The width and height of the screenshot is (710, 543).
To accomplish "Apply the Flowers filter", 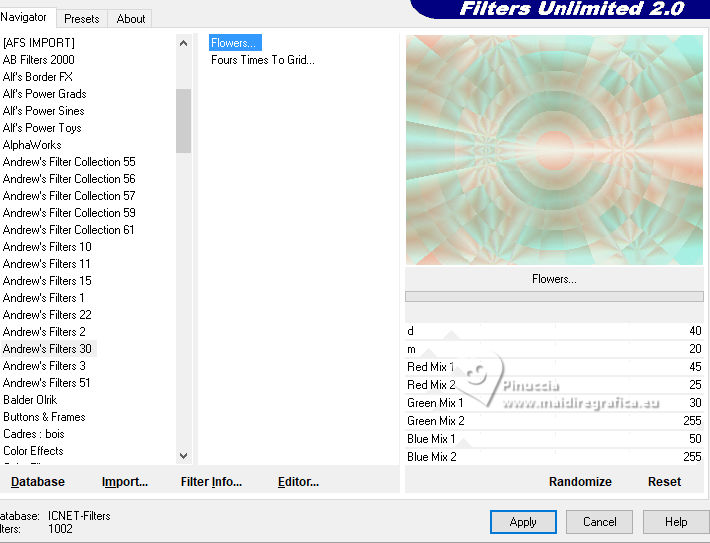I will 523,522.
